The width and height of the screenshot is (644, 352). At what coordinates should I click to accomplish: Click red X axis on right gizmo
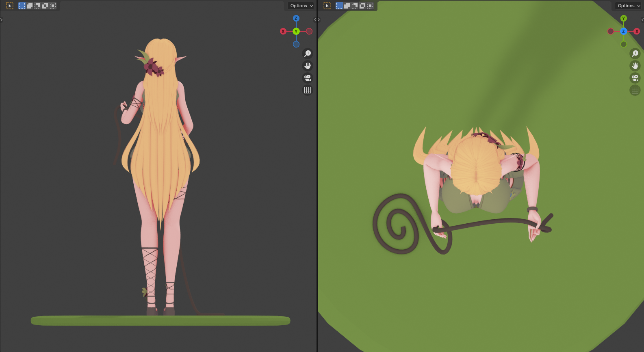(x=637, y=31)
